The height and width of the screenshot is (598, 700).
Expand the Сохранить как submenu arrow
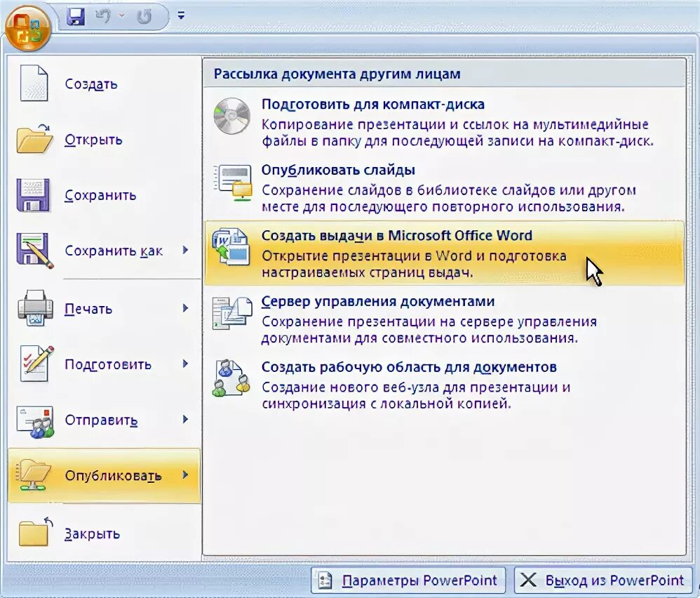tap(185, 250)
